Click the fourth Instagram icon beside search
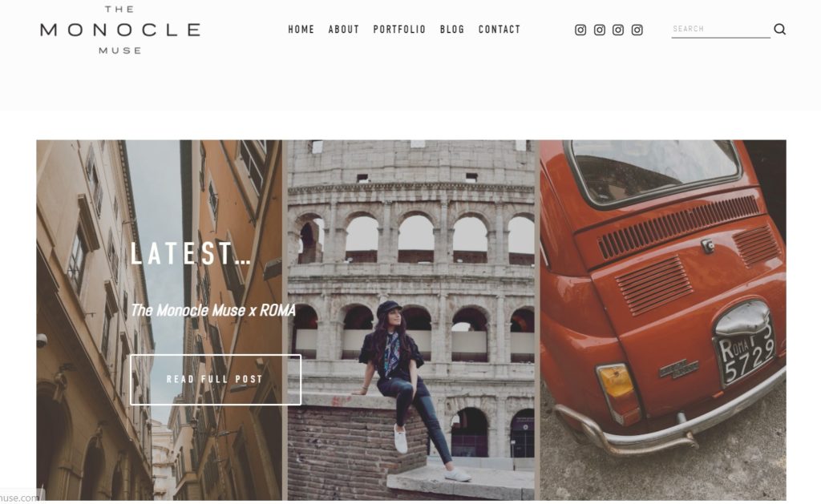This screenshot has height=504, width=821. pyautogui.click(x=637, y=30)
